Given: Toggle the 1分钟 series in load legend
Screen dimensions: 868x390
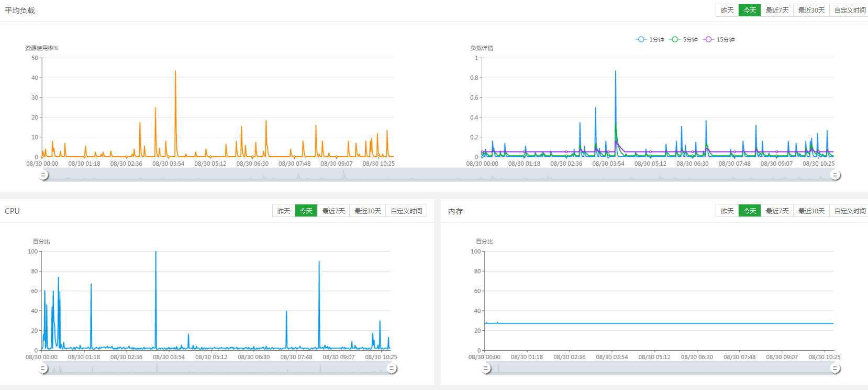Looking at the screenshot, I should click(x=650, y=39).
